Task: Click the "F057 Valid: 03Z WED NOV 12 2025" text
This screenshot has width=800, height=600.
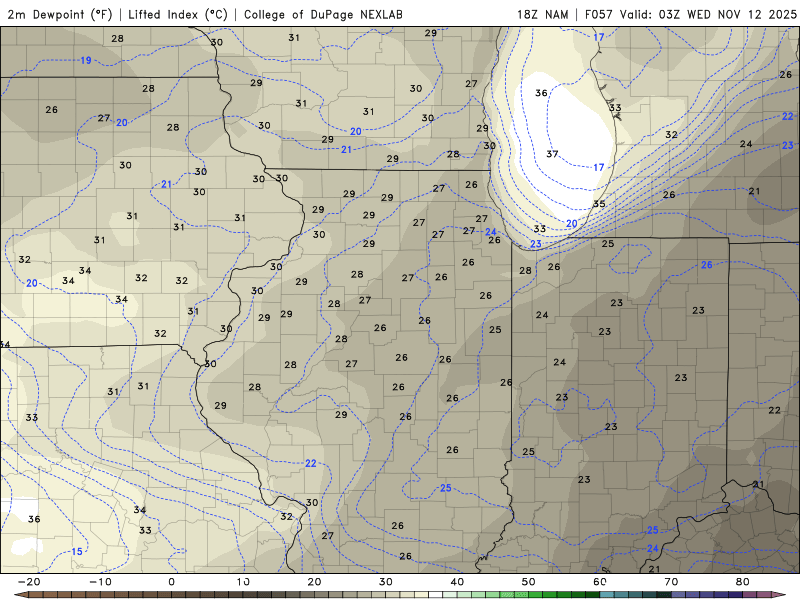Action: [x=690, y=14]
